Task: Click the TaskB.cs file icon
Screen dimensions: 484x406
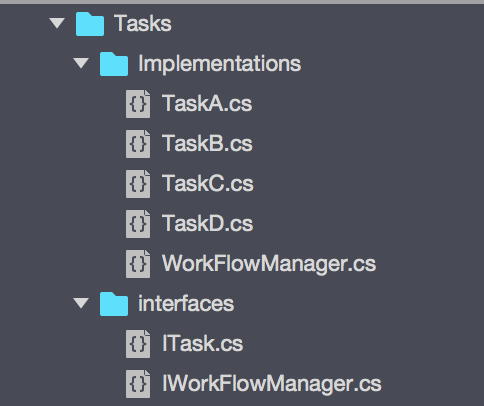Action: point(138,144)
